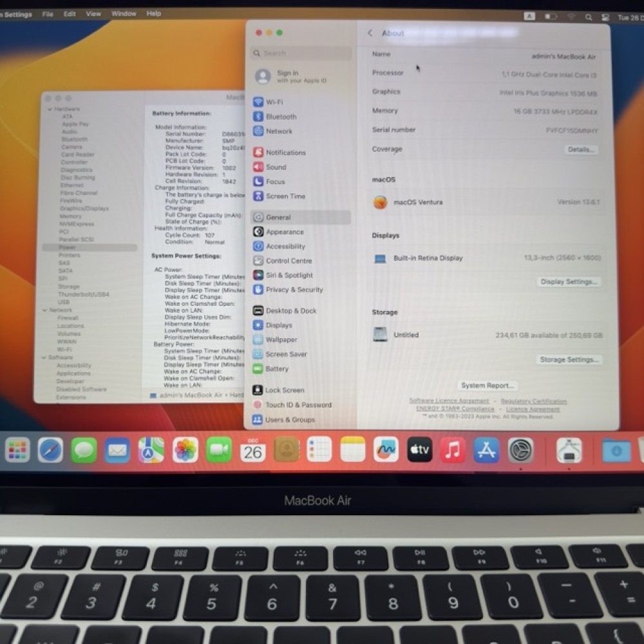This screenshot has height=644, width=644.
Task: Open Messages from the Dock
Action: [84, 450]
